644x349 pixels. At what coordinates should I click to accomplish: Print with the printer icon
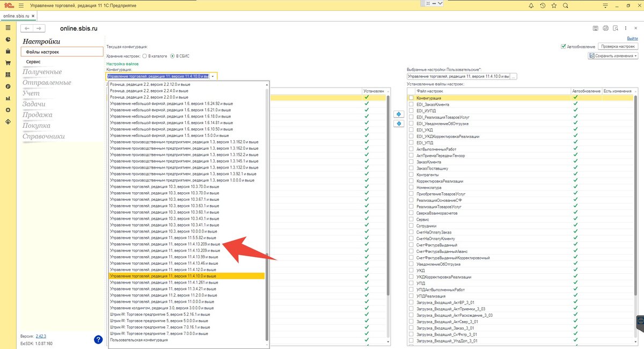[x=605, y=28]
